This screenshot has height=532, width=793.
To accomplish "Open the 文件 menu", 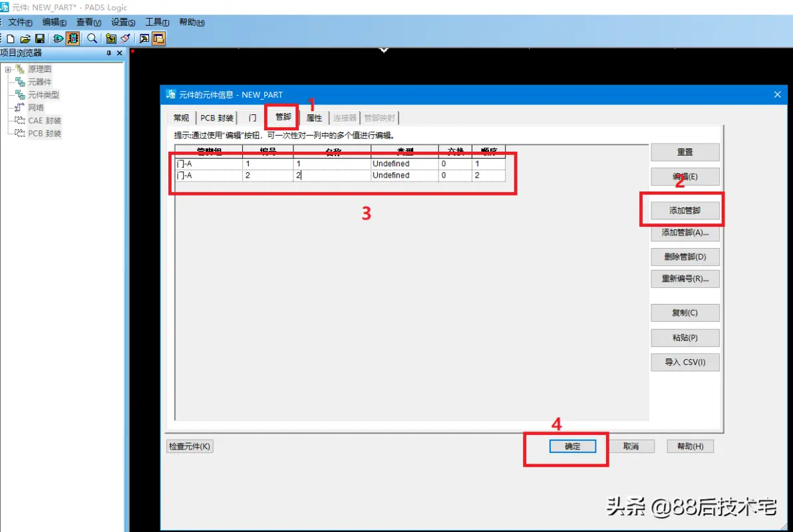I will 20,22.
